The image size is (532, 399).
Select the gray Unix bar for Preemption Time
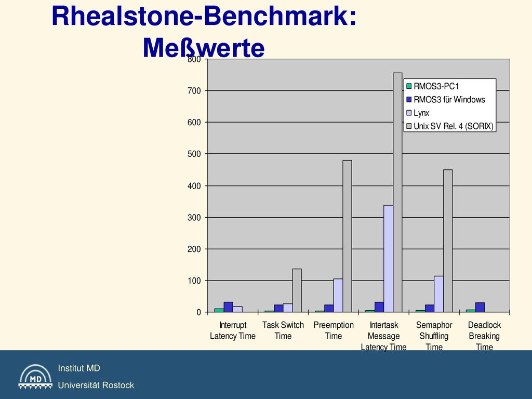(347, 236)
